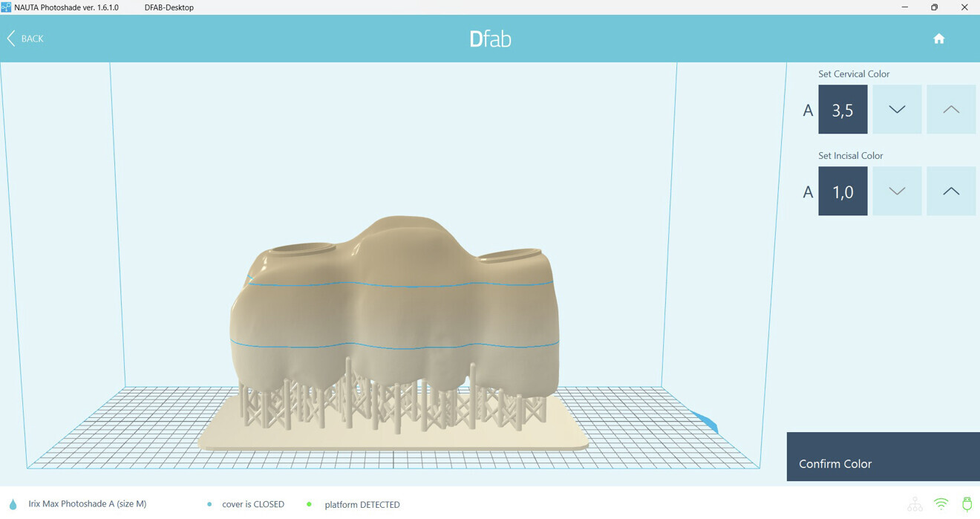Viewport: 980px width, 519px height.
Task: Click the USB connection icon in status bar
Action: 966,503
